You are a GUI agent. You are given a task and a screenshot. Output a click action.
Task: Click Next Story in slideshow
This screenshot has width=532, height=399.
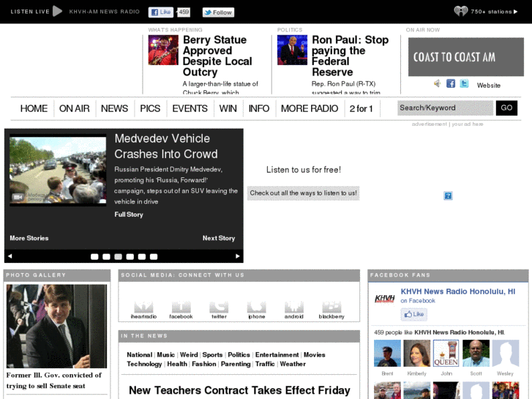pos(219,239)
